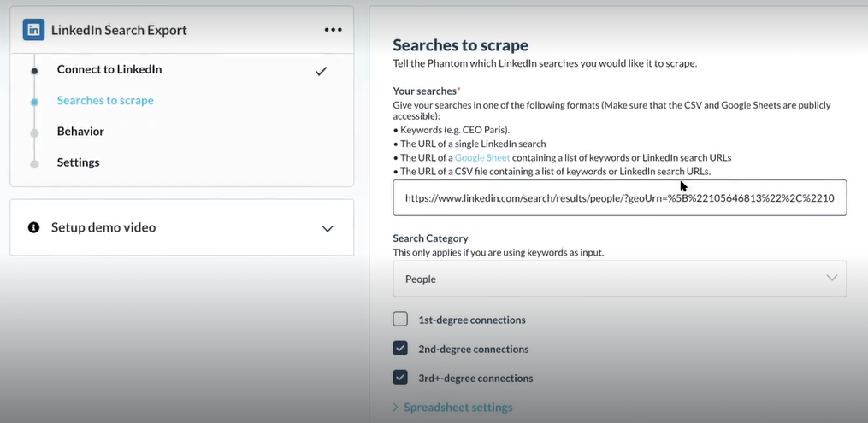868x423 pixels.
Task: Click the LinkedIn logo icon
Action: (33, 30)
